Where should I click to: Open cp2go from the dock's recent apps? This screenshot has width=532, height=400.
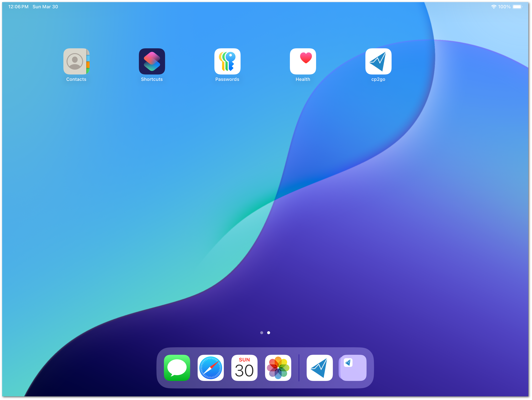point(320,368)
